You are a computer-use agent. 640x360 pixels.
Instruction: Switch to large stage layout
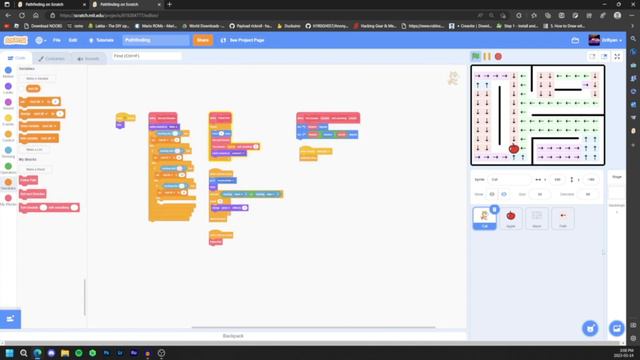click(x=604, y=56)
